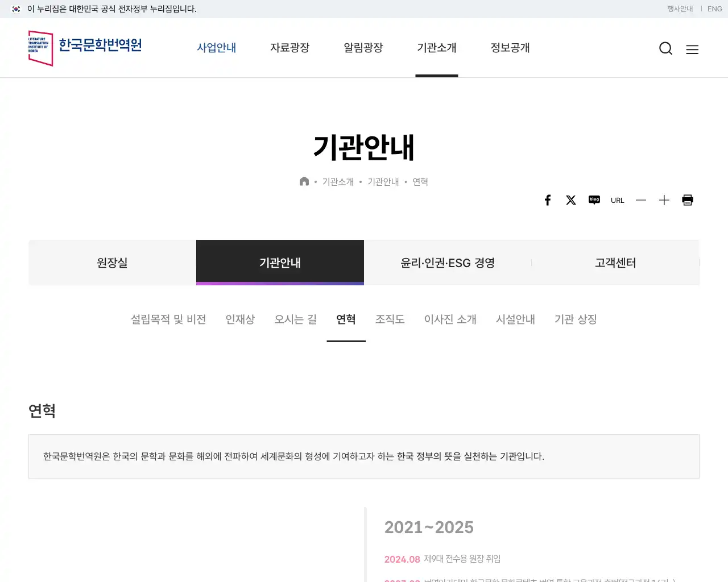Click the home icon in breadcrumb

point(304,181)
